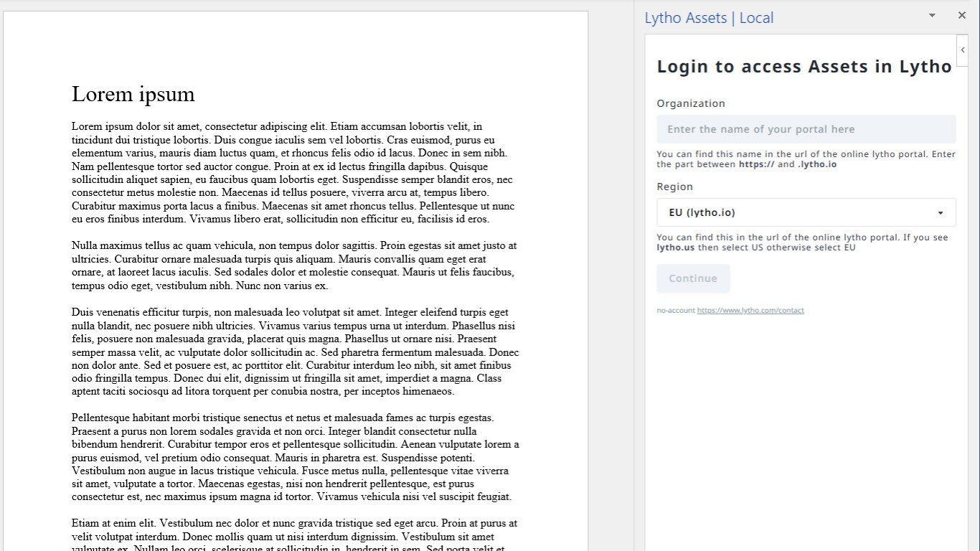Open the Lytho Assets task pane options menu
The width and height of the screenshot is (980, 551).
point(932,15)
